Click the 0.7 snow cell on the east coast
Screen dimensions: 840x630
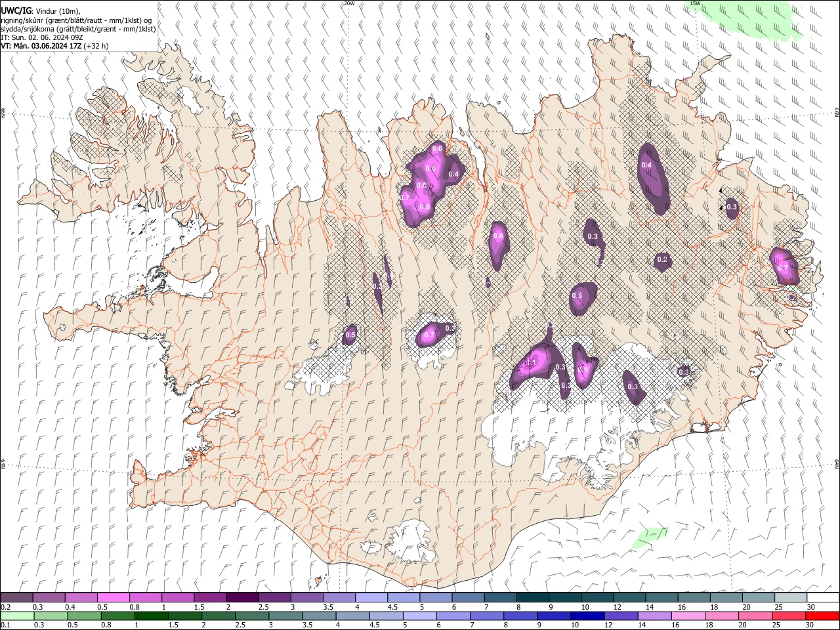point(785,267)
